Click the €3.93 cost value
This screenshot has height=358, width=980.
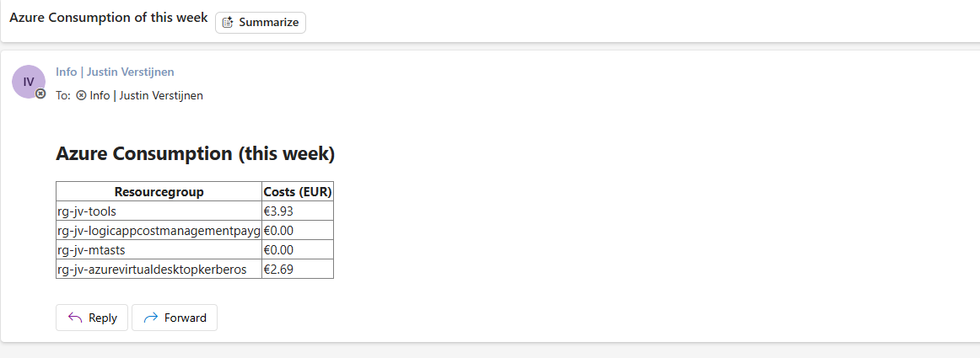[x=279, y=211]
